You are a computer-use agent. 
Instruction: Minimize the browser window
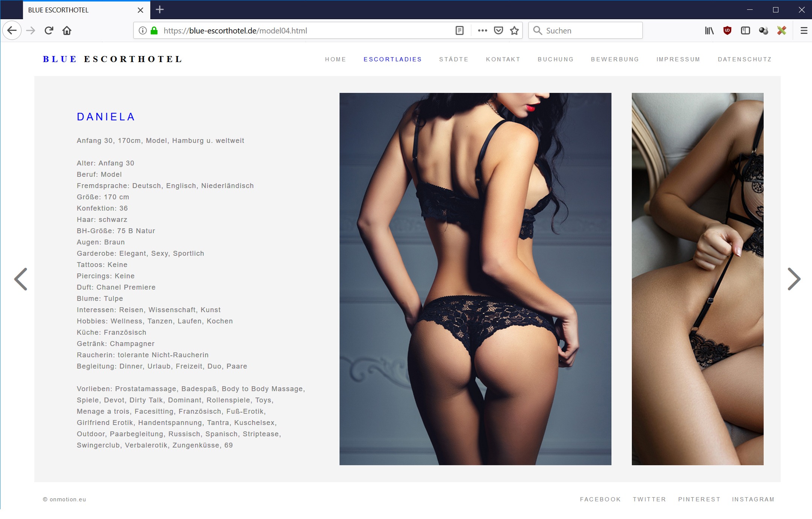click(x=750, y=10)
